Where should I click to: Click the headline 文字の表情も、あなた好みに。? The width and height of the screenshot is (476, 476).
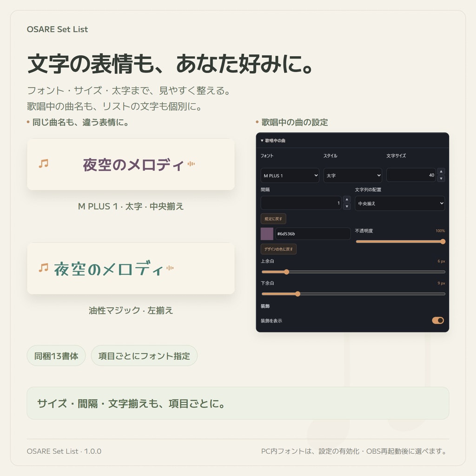click(170, 64)
